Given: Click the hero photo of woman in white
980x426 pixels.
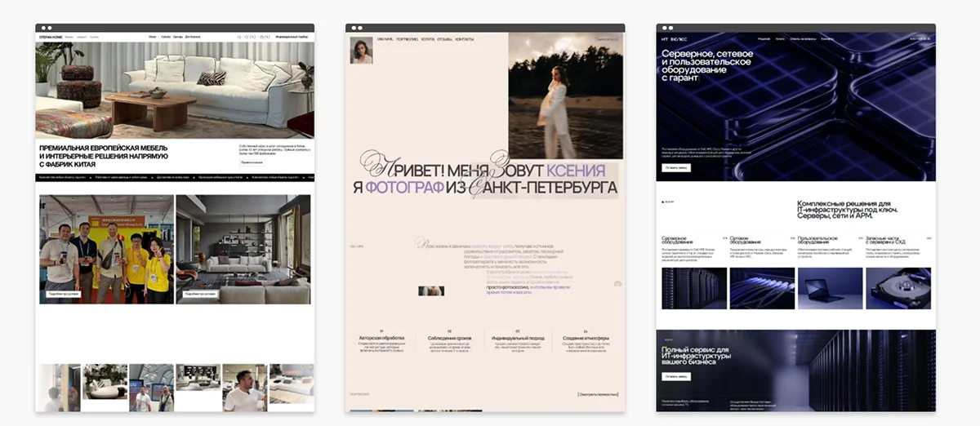Looking at the screenshot, I should point(565,96).
